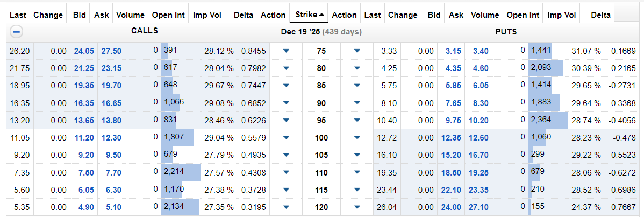Click put delta value -0.478
The width and height of the screenshot is (644, 217).
tap(625, 137)
